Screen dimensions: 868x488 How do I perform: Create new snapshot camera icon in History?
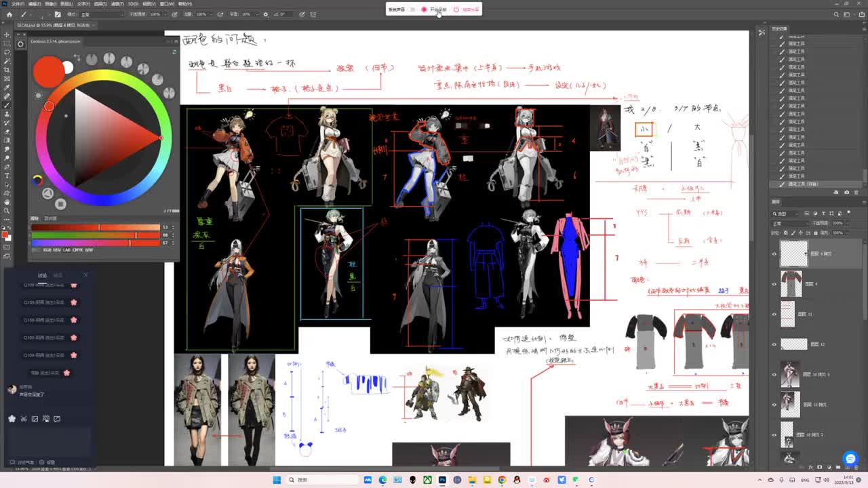click(x=846, y=192)
